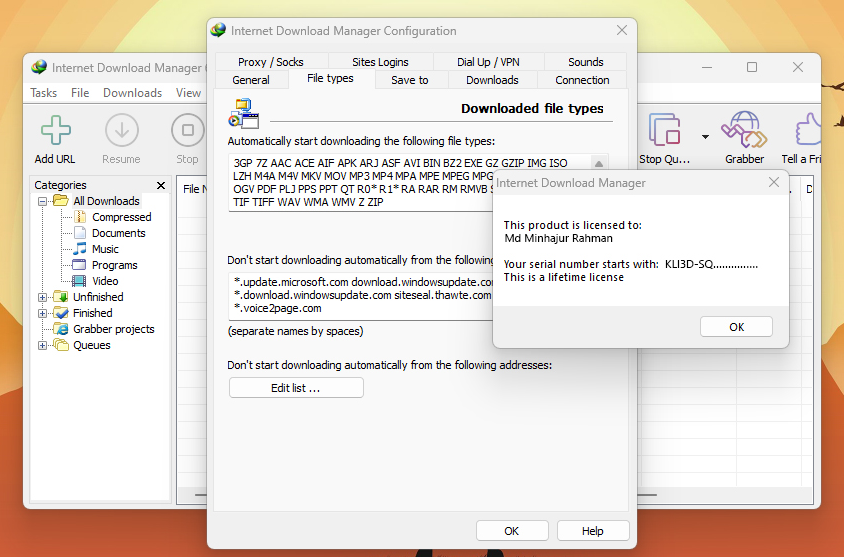This screenshot has height=557, width=844.
Task: Click OK in the license info dialog
Action: point(736,327)
